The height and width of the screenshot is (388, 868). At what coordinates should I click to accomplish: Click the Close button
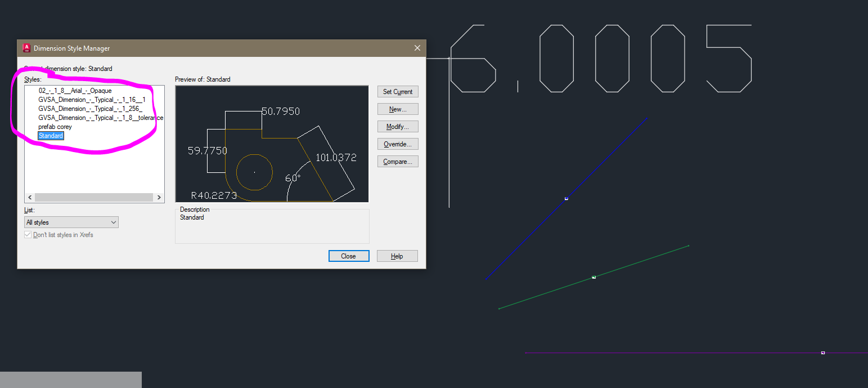[349, 256]
